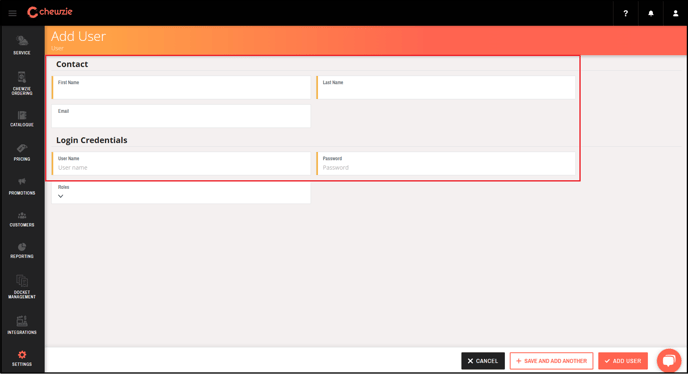Click the Login Credentials heading

pyautogui.click(x=92, y=140)
